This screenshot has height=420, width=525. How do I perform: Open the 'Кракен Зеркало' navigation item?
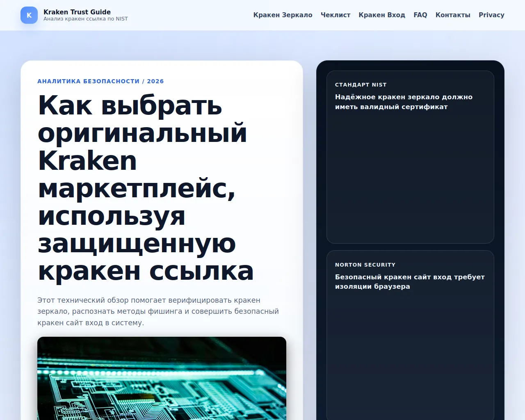(283, 15)
